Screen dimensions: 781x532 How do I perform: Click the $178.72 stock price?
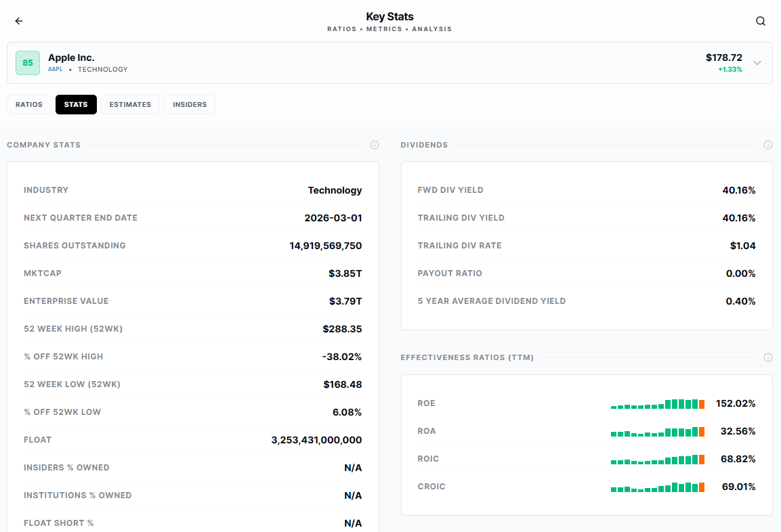point(723,58)
